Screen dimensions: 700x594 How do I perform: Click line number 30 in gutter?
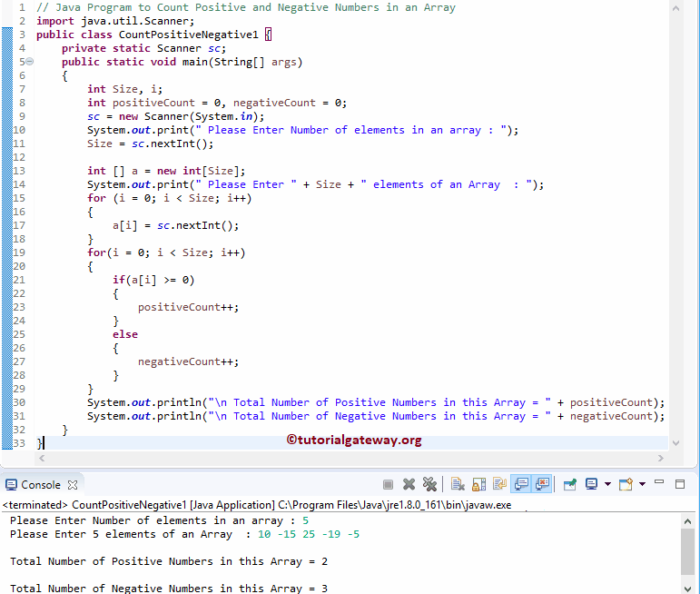(x=19, y=402)
